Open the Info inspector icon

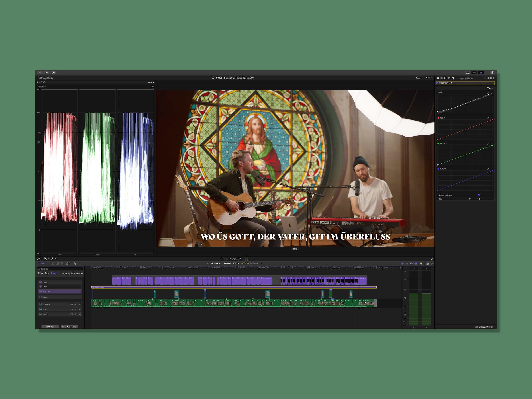pos(453,78)
